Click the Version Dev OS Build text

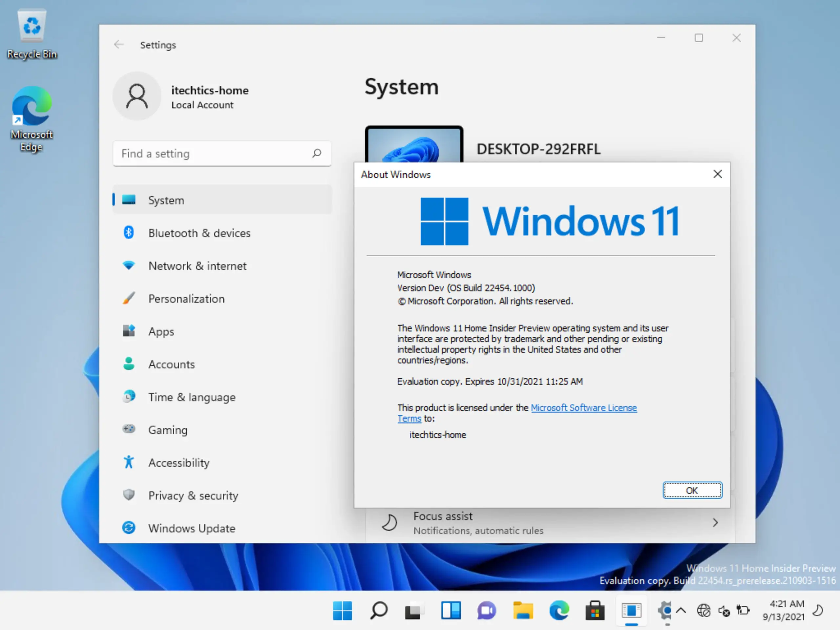pos(466,288)
